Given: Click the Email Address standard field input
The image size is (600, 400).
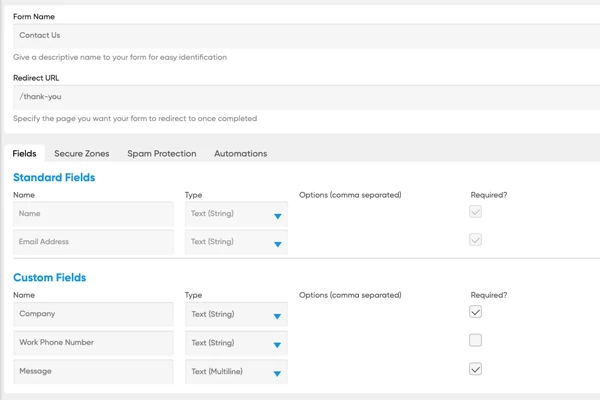Looking at the screenshot, I should (93, 242).
